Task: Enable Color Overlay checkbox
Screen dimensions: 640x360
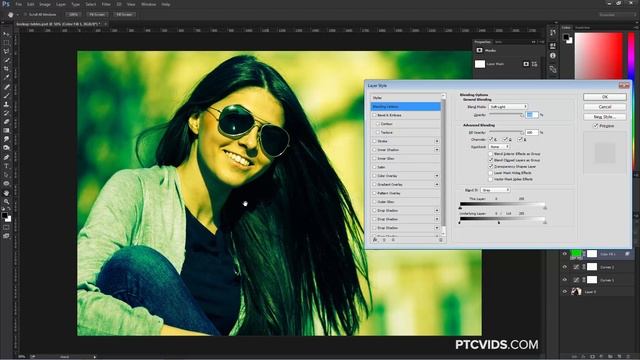Action: click(374, 176)
